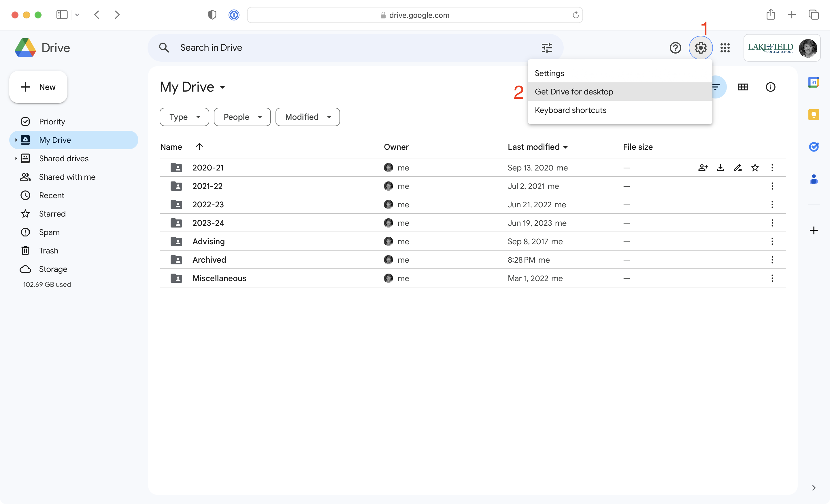Open Trash in the sidebar
The image size is (830, 504).
[48, 251]
